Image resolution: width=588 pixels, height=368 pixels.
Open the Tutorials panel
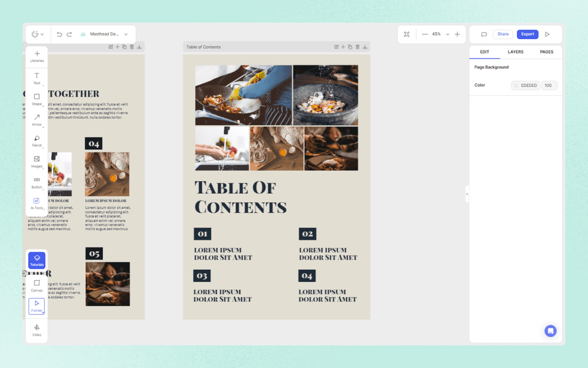37,260
